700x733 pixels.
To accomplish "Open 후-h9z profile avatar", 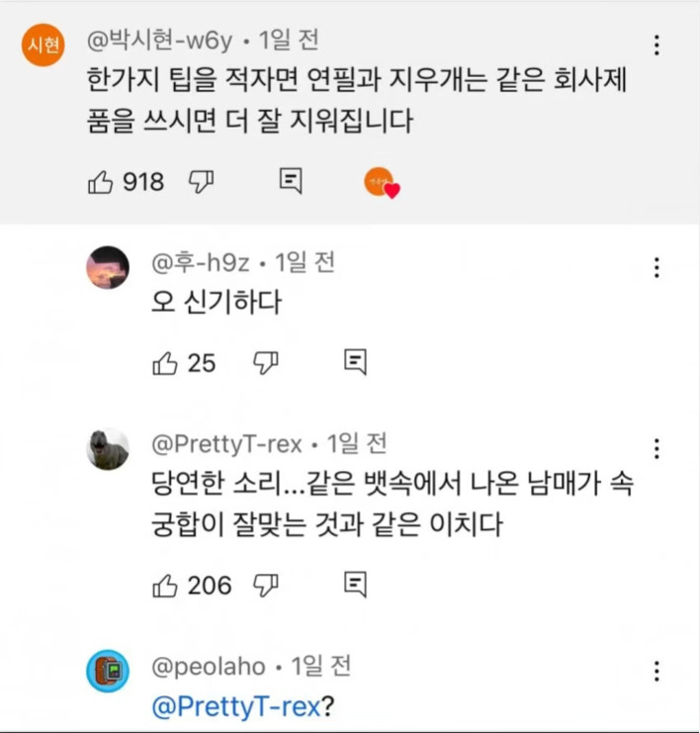I will (x=108, y=267).
